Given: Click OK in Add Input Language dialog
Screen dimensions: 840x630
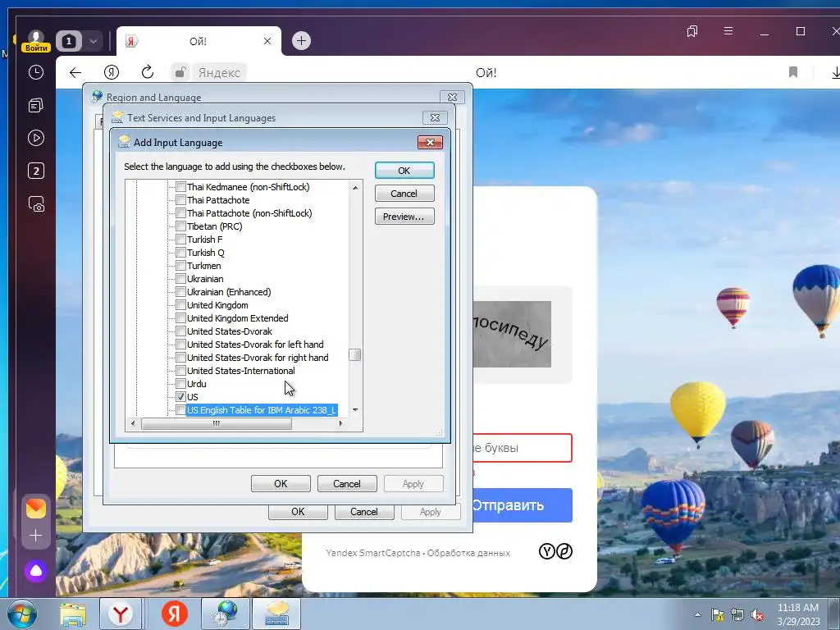Looking at the screenshot, I should 404,171.
